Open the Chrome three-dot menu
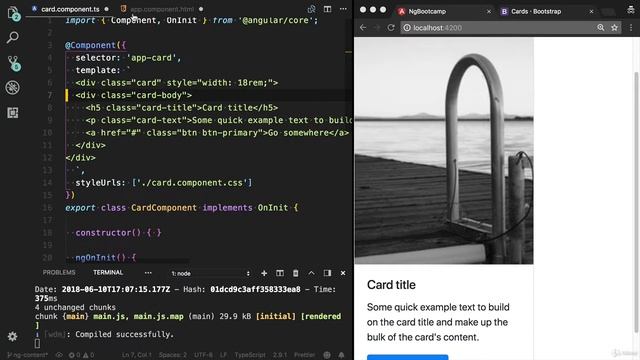Image resolution: width=640 pixels, height=360 pixels. pyautogui.click(x=631, y=27)
